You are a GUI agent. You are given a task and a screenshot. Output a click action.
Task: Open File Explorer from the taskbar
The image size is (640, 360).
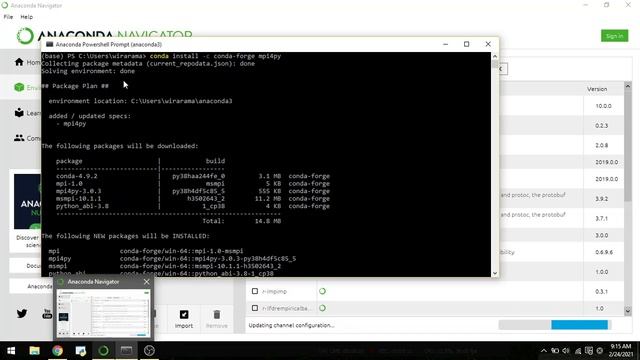coord(34,351)
